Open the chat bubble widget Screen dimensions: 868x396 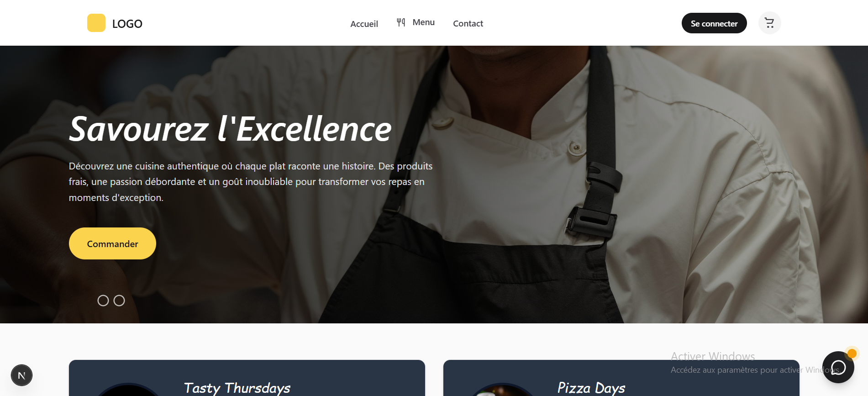(x=838, y=367)
